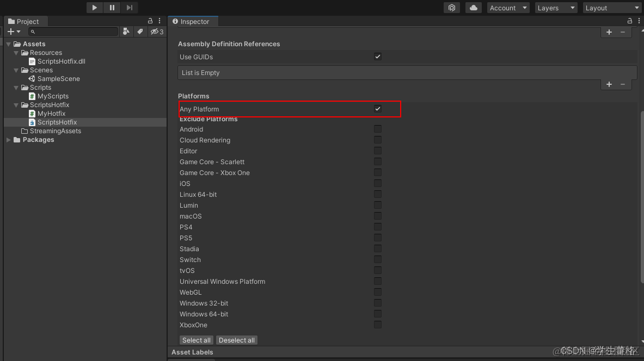Toggle the PS5 checkbox
The image size is (644, 361).
pyautogui.click(x=378, y=238)
